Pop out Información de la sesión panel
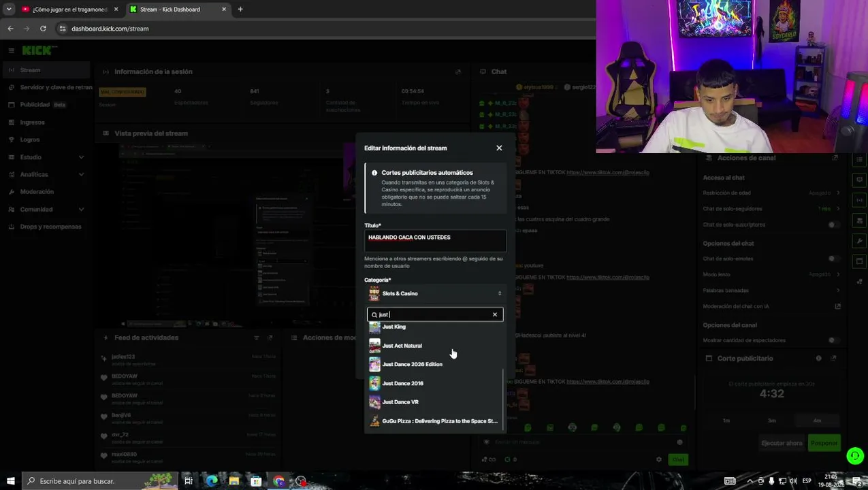 click(458, 71)
